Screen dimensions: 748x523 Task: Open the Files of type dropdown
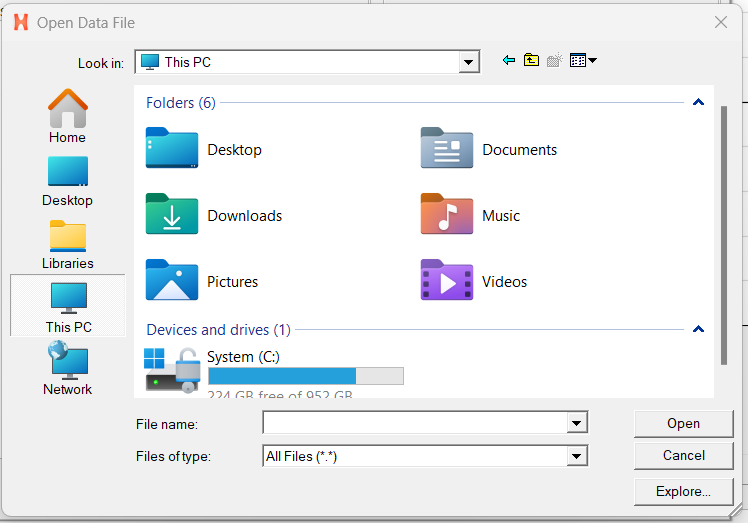pos(576,456)
